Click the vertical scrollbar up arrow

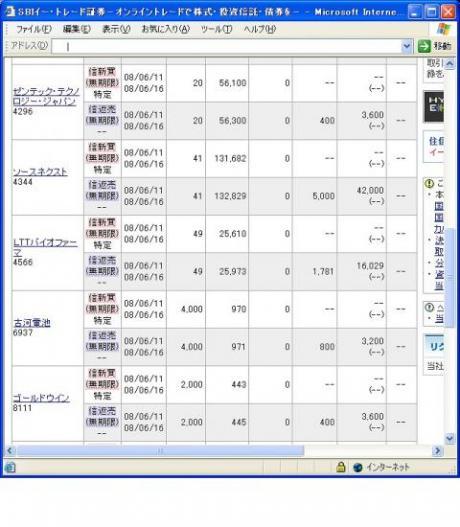click(x=449, y=63)
